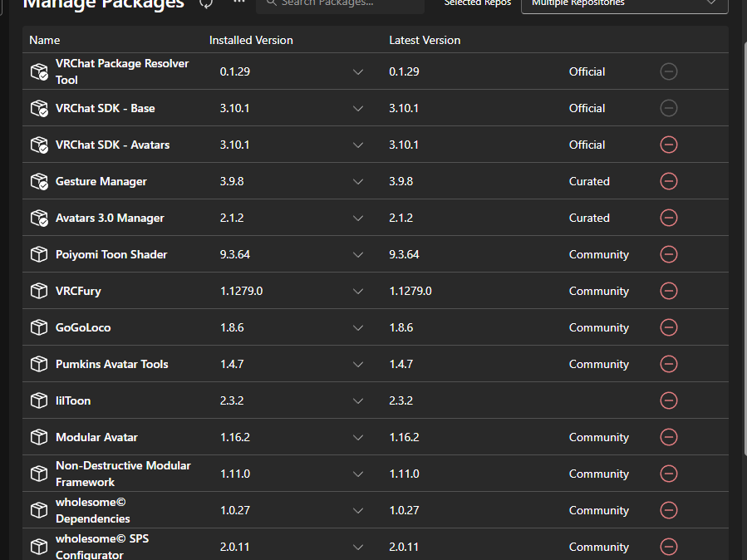
Task: Open version dropdown for Modular Avatar
Action: click(358, 438)
